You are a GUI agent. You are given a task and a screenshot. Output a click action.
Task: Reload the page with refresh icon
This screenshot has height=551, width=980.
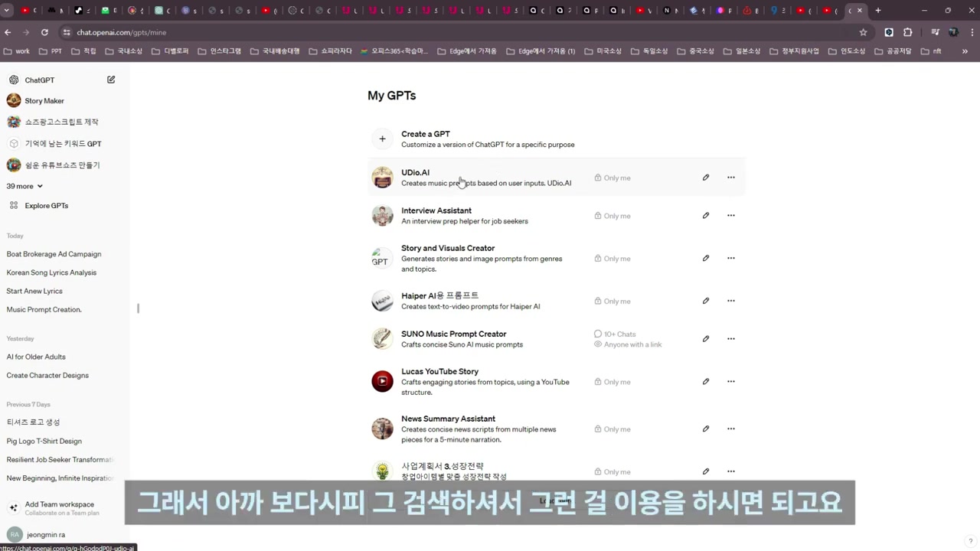[x=44, y=32]
